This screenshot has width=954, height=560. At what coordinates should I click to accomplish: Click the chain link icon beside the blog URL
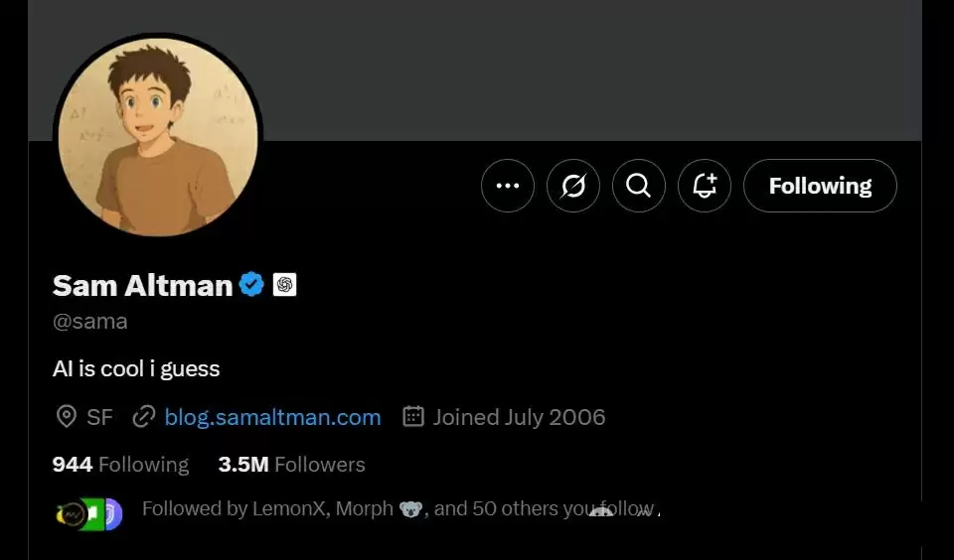(144, 417)
